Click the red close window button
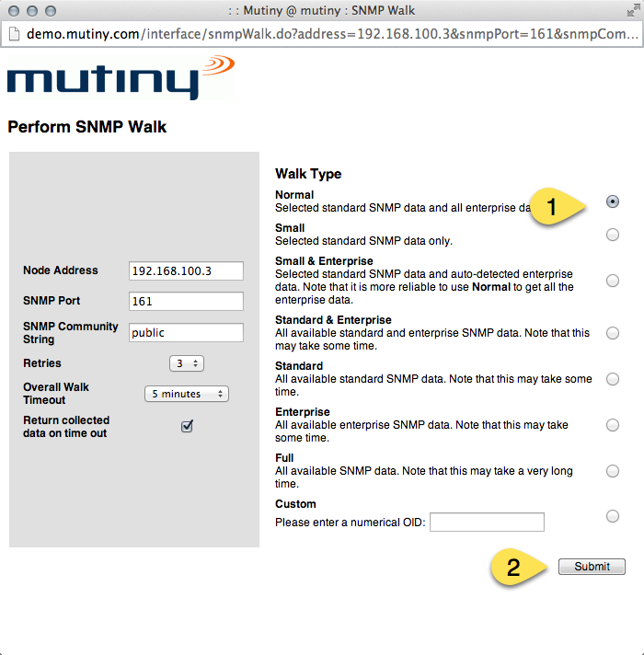Screen dimensions: 644x655 (x=14, y=11)
